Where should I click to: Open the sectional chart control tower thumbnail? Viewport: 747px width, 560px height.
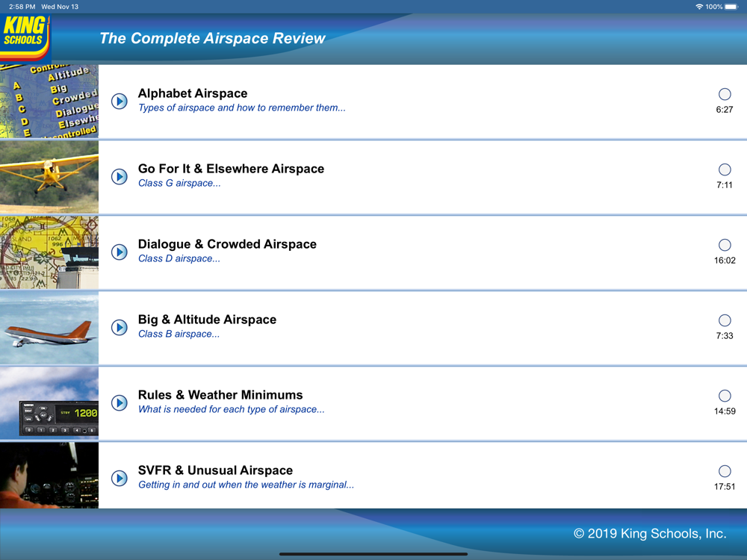(49, 252)
